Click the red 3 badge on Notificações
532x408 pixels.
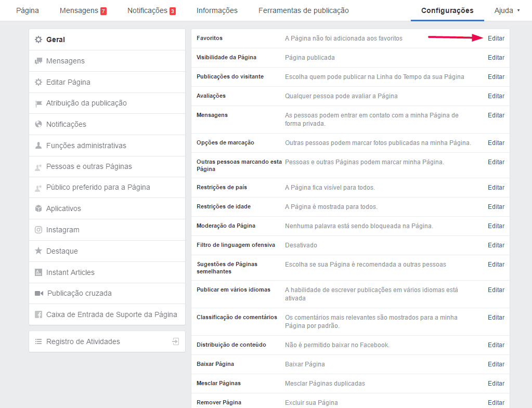[173, 11]
